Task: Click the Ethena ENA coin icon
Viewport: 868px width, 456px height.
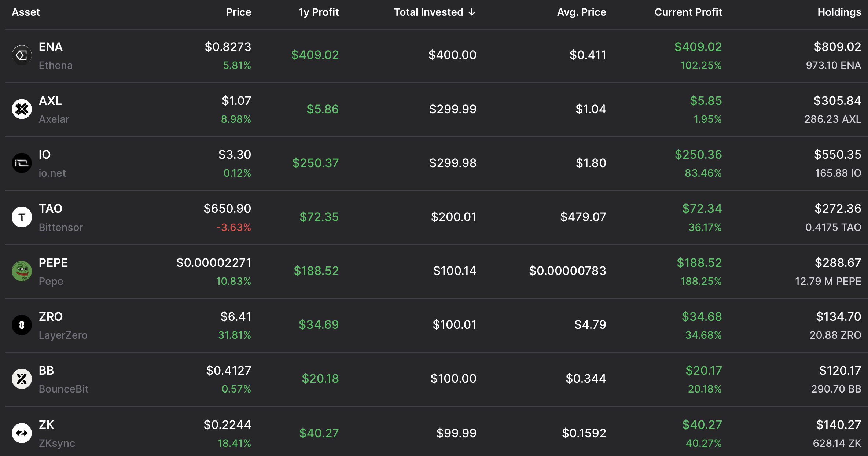Action: (x=22, y=55)
